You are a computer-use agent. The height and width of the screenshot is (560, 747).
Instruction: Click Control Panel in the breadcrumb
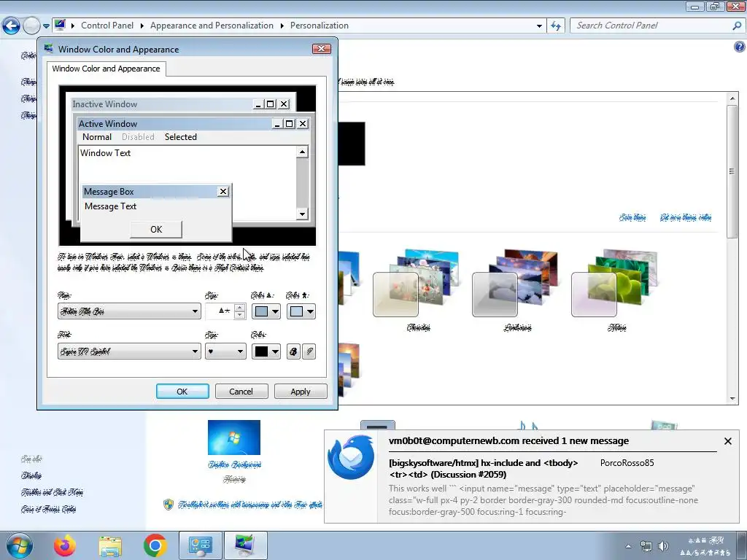pyautogui.click(x=107, y=26)
